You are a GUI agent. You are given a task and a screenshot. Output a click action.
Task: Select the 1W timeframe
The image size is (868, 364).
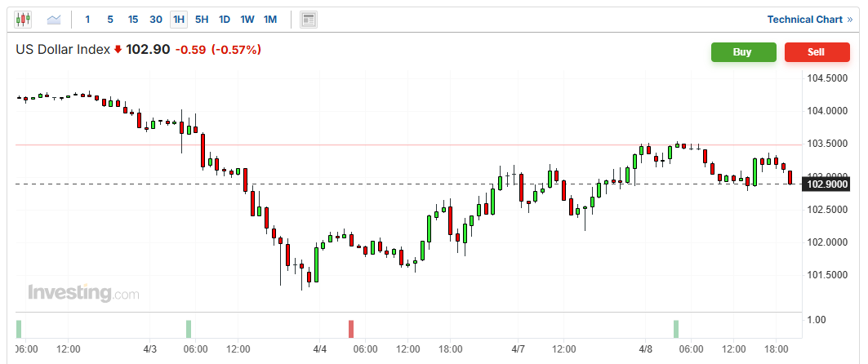coord(247,20)
